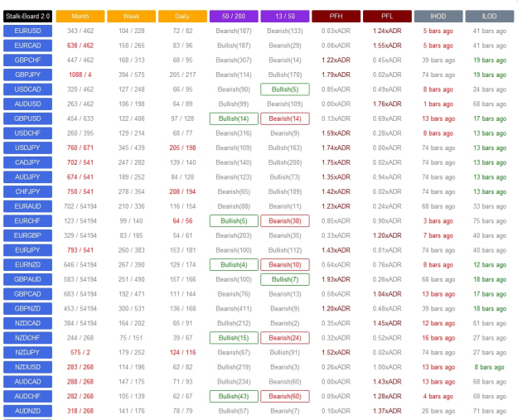The width and height of the screenshot is (518, 420).
Task: Click the PFH column header
Action: coord(336,17)
